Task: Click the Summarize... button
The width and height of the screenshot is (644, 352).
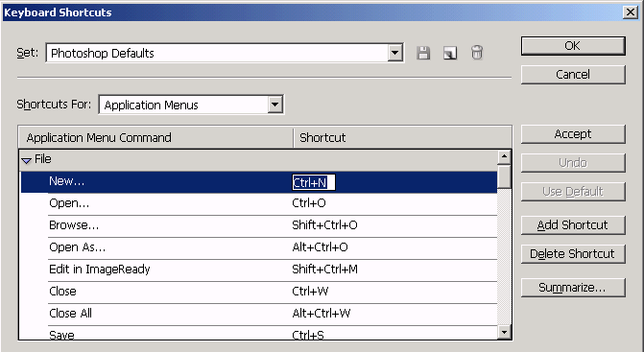Action: [x=573, y=288]
